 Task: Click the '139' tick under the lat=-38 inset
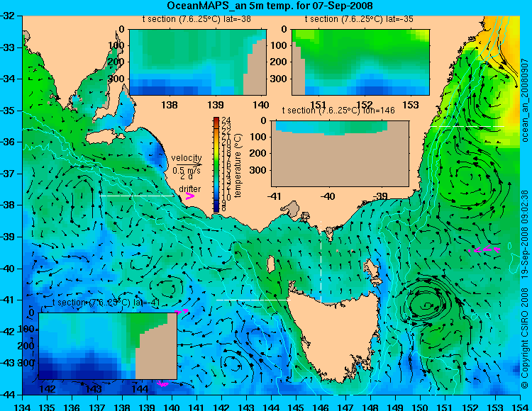click(x=216, y=105)
